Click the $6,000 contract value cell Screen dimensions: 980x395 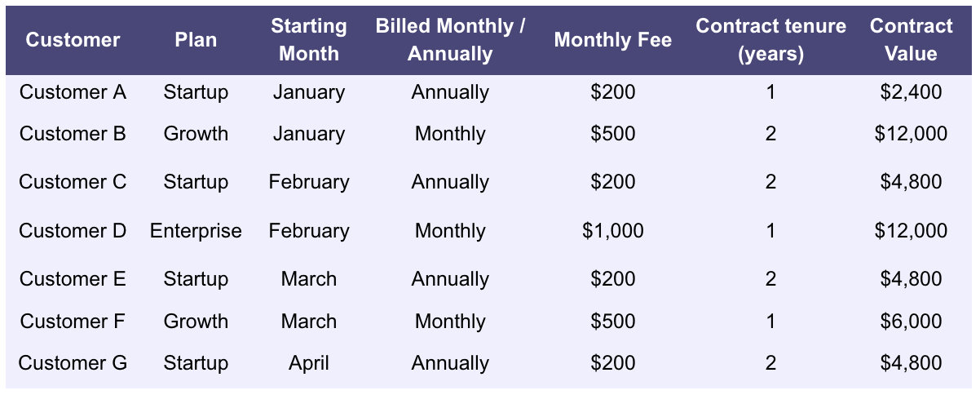coord(911,322)
